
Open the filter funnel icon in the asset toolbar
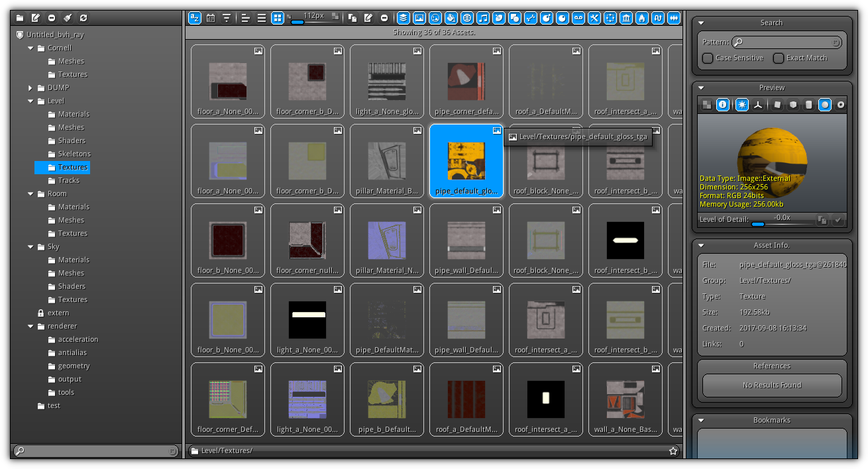[x=227, y=18]
